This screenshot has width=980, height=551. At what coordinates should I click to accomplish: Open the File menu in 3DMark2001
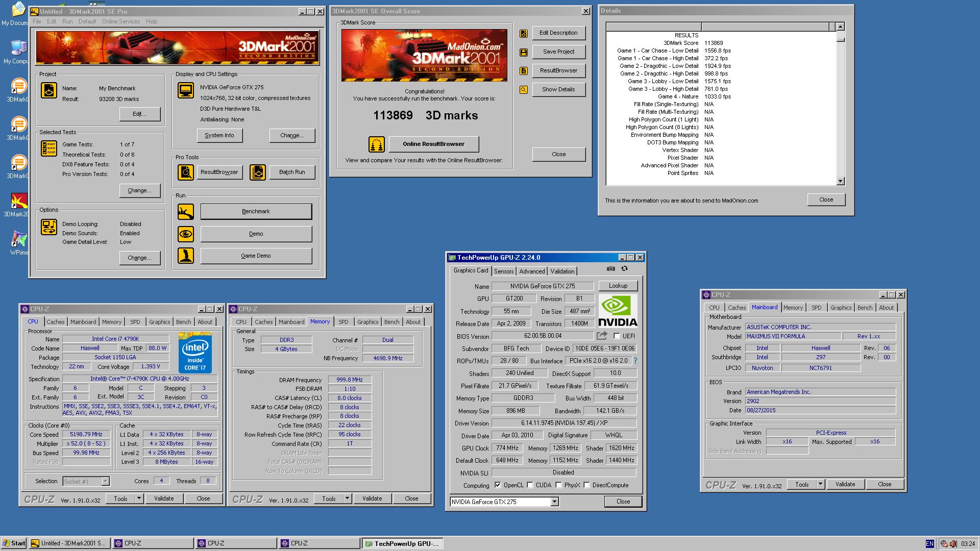click(37, 21)
